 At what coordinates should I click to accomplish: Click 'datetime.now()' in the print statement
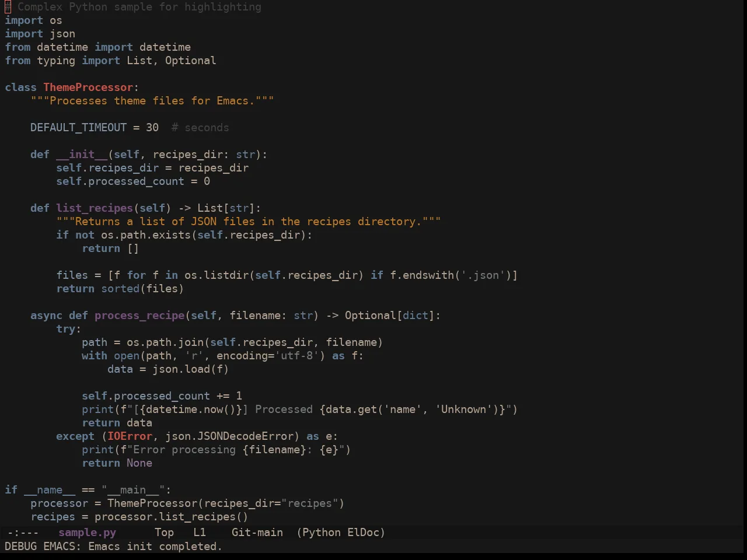[191, 409]
